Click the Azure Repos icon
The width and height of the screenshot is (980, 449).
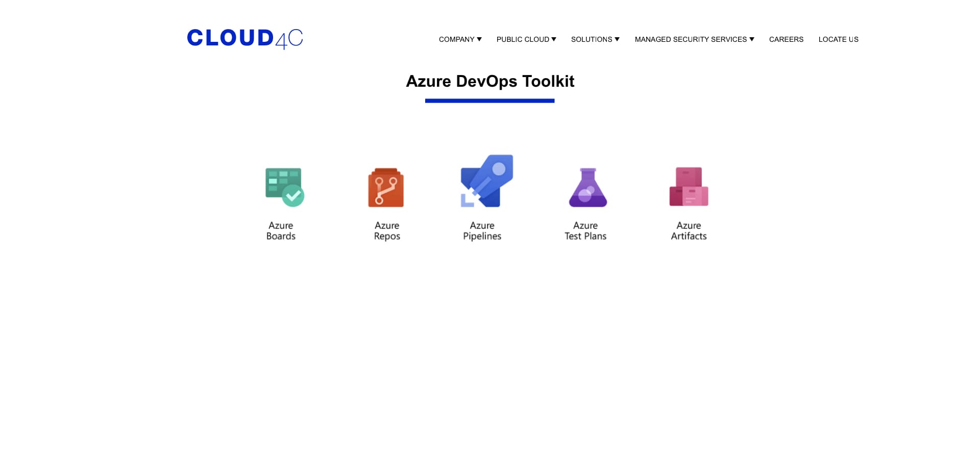(x=386, y=187)
